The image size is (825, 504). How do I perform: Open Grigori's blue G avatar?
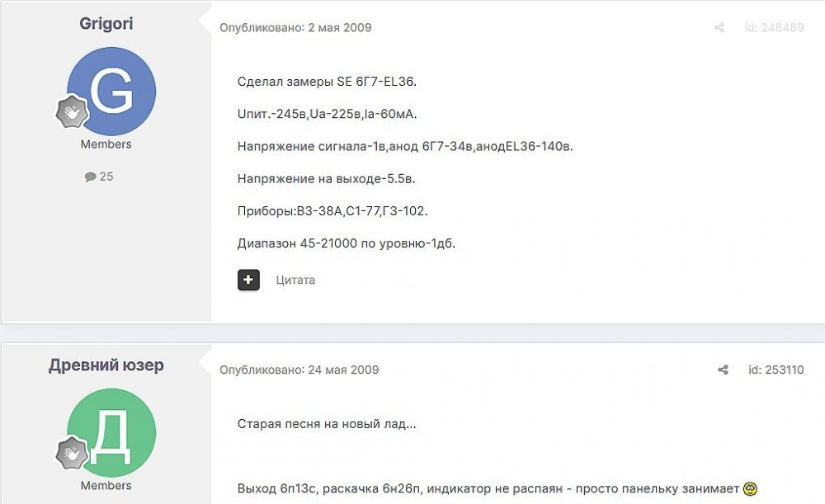[111, 91]
